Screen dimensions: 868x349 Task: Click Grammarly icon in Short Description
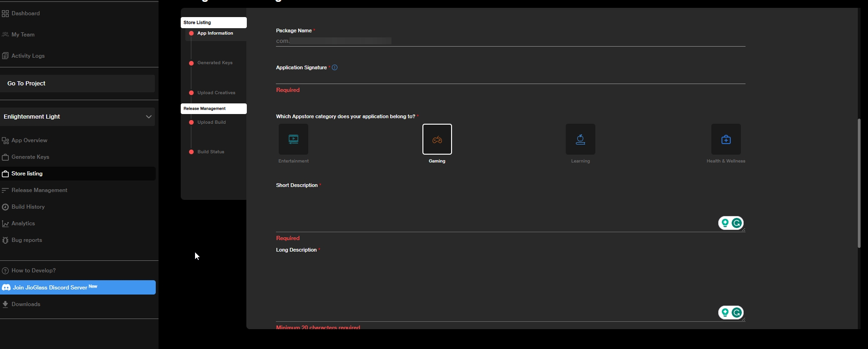737,223
